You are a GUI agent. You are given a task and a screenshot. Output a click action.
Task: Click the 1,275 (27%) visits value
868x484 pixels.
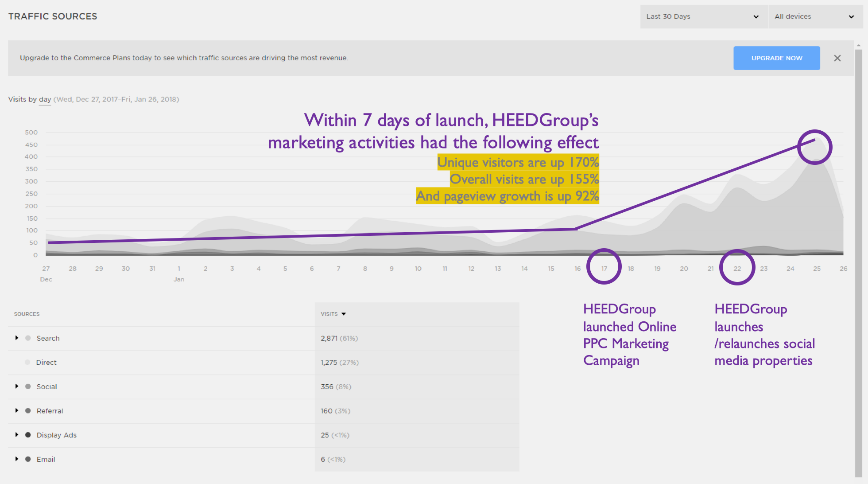click(340, 363)
